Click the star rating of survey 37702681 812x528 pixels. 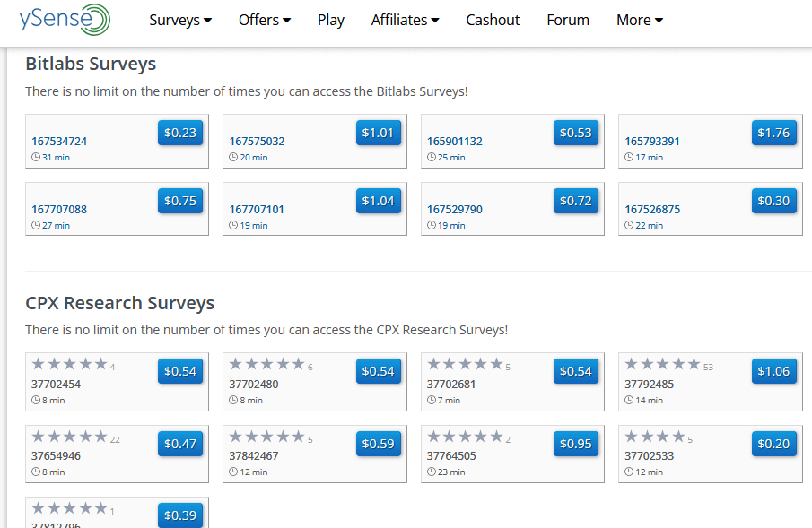[465, 365]
